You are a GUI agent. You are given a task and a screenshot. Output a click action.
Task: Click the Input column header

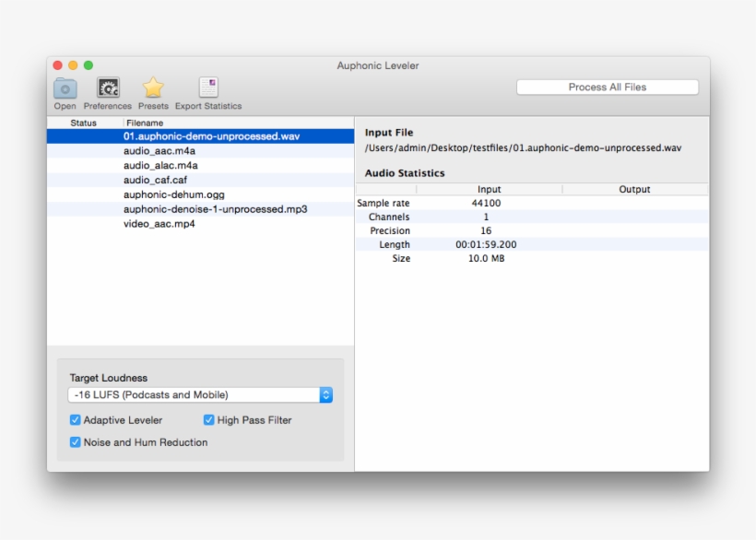(x=489, y=189)
